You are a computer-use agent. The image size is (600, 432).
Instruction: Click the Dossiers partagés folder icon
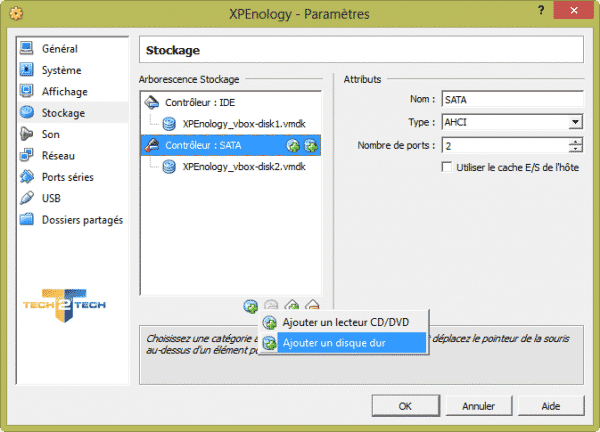click(27, 219)
